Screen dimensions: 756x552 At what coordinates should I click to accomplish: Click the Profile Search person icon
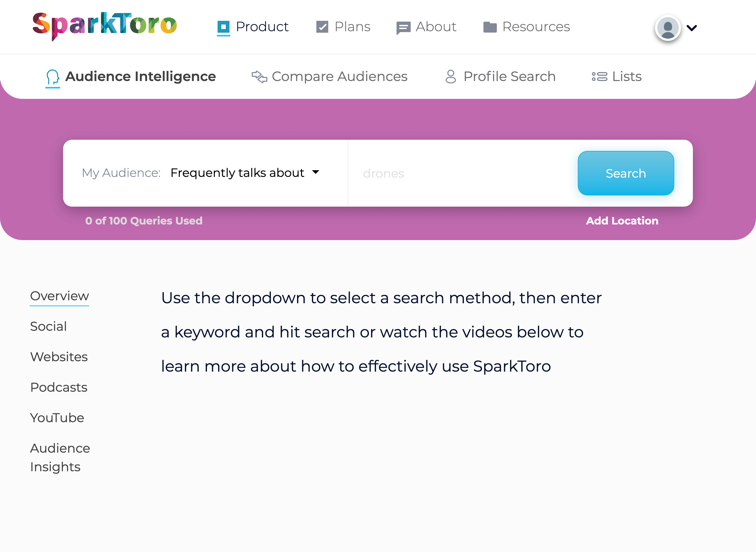451,77
